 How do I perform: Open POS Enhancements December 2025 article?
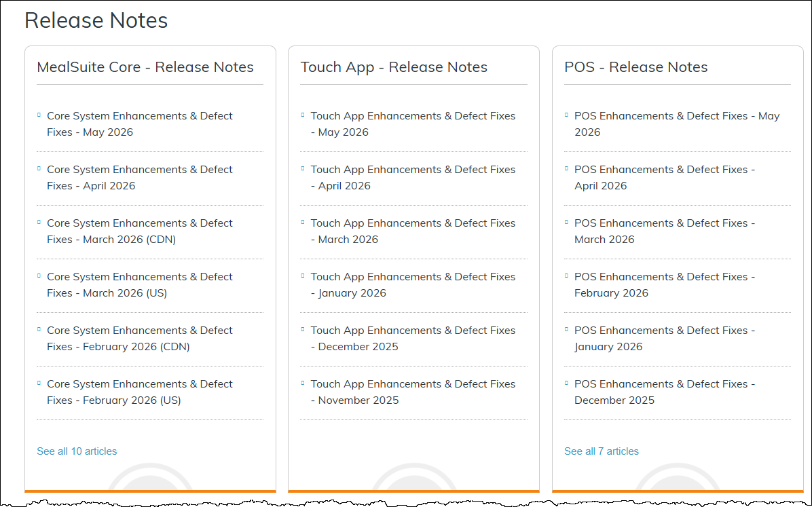665,392
